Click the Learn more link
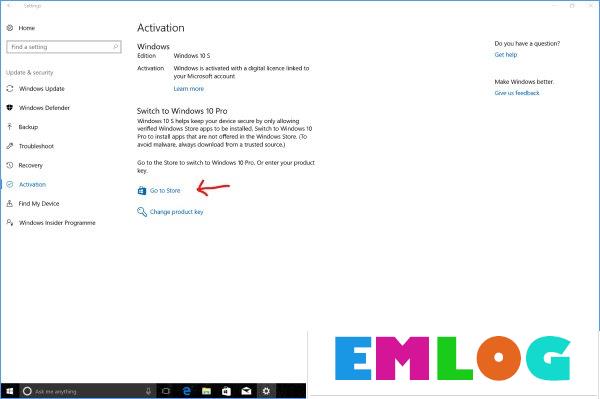The height and width of the screenshot is (399, 600). click(x=189, y=88)
